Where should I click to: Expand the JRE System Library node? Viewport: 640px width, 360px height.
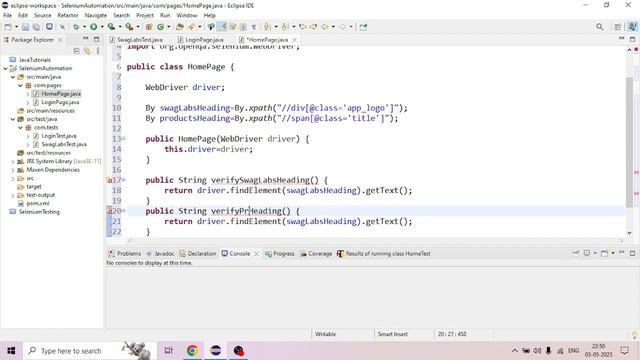[x=13, y=161]
